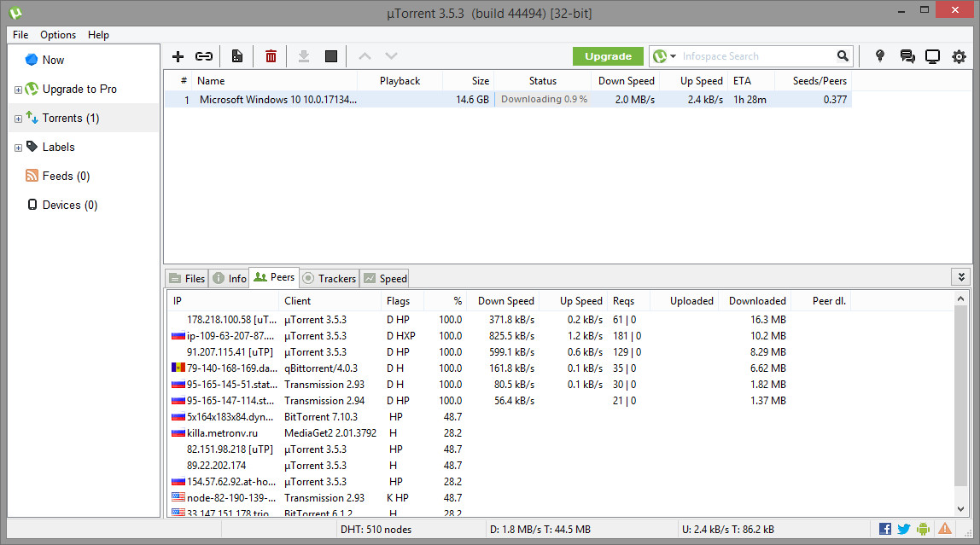Click the Twitter bird icon
The height and width of the screenshot is (545, 980).
pyautogui.click(x=904, y=529)
